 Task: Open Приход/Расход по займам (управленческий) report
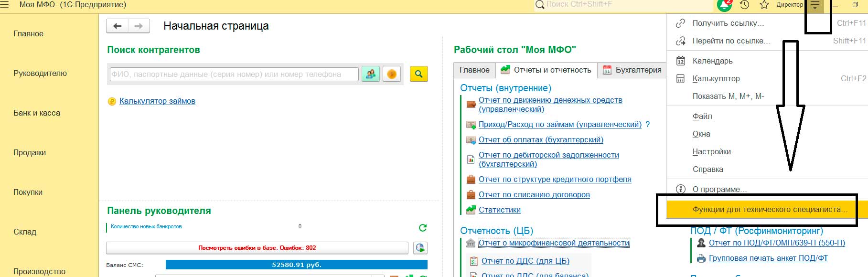click(560, 125)
